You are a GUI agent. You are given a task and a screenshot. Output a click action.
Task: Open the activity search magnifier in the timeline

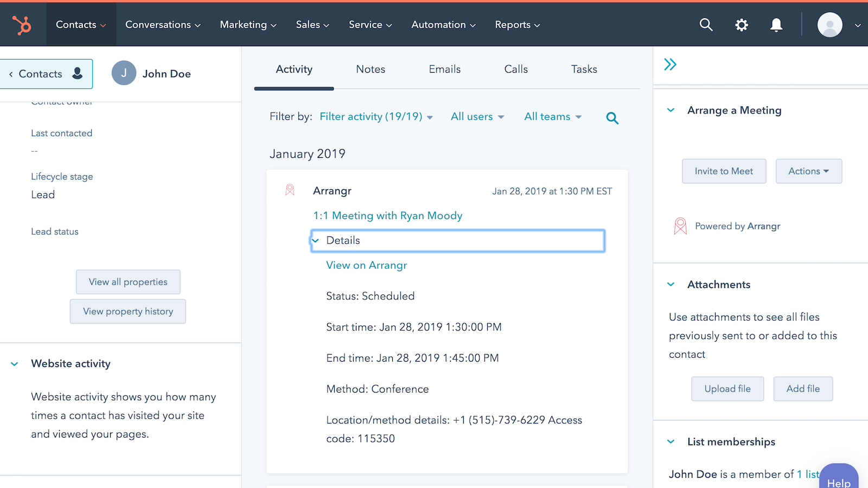(612, 117)
